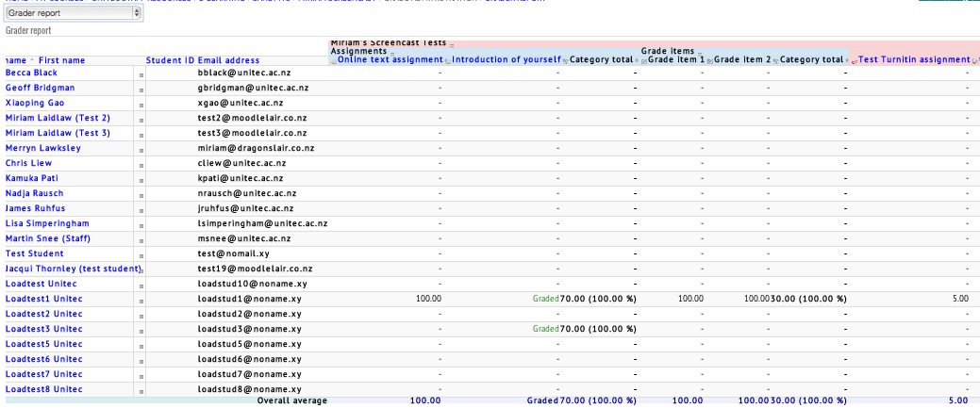The image size is (980, 408).
Task: Sort the table by Email address
Action: (x=228, y=60)
